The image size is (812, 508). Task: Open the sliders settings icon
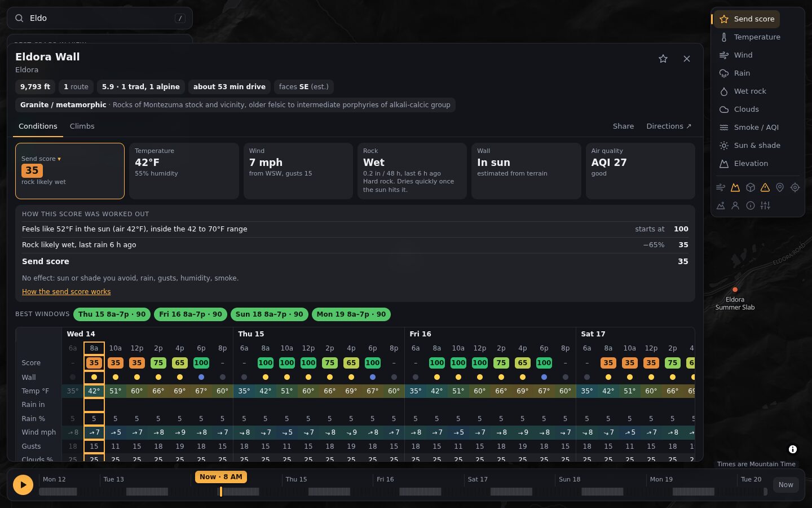pos(765,205)
